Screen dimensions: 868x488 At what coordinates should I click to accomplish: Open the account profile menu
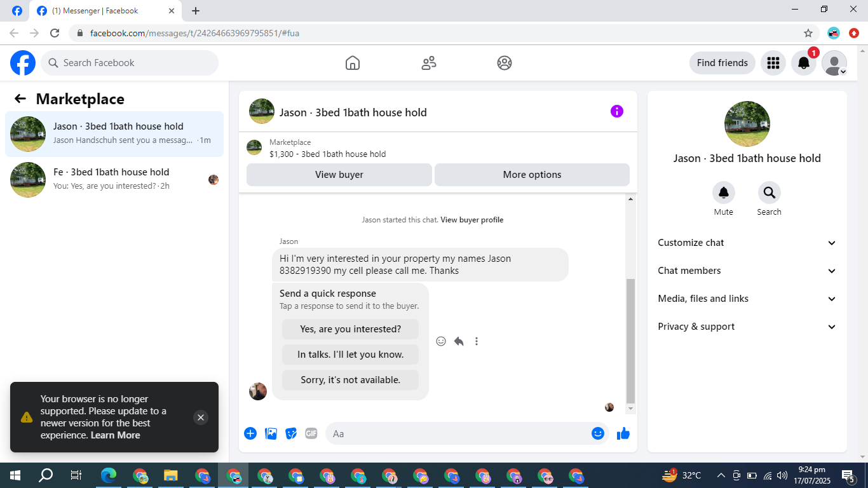834,63
